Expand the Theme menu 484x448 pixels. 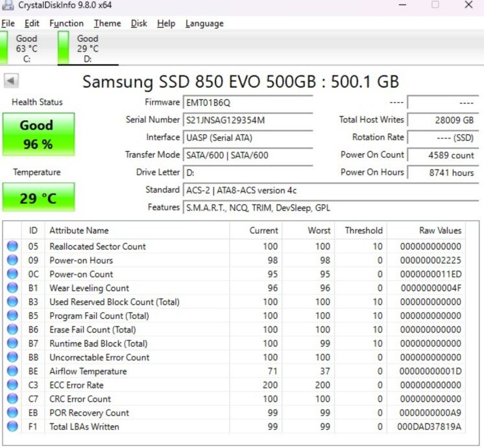pyautogui.click(x=107, y=23)
